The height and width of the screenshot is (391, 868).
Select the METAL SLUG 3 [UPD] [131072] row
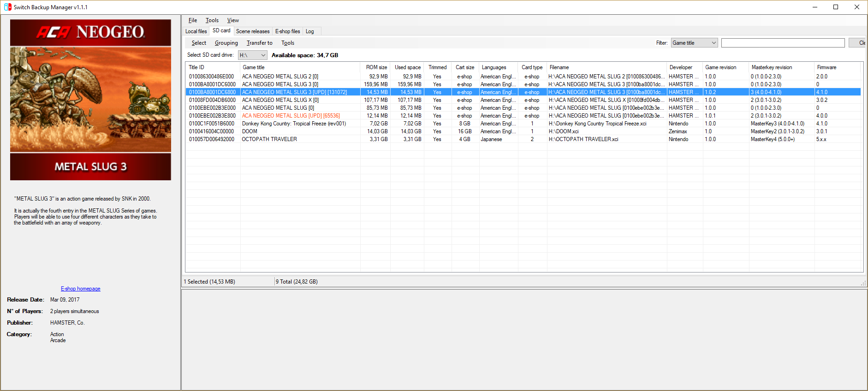click(523, 92)
